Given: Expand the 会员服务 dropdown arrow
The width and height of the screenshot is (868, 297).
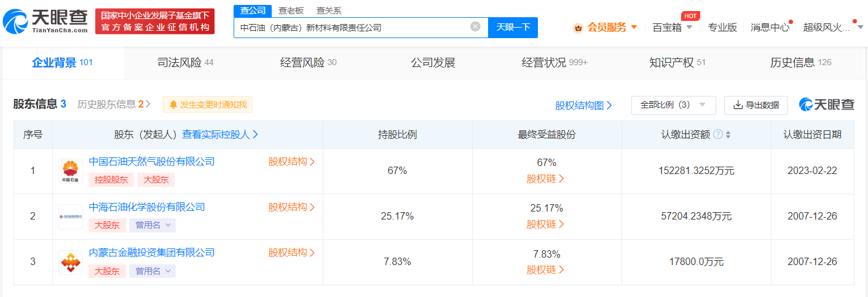Looking at the screenshot, I should pos(634,28).
